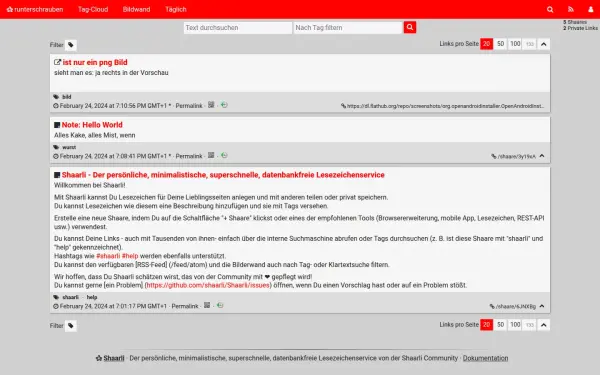
Task: Open the RSS feed icon in the header
Action: click(571, 10)
